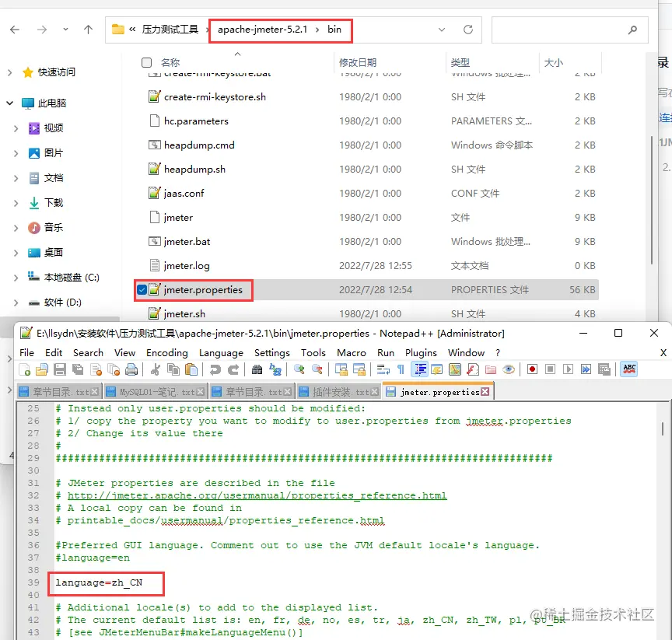Expand the 视频 folder node

tap(16, 128)
